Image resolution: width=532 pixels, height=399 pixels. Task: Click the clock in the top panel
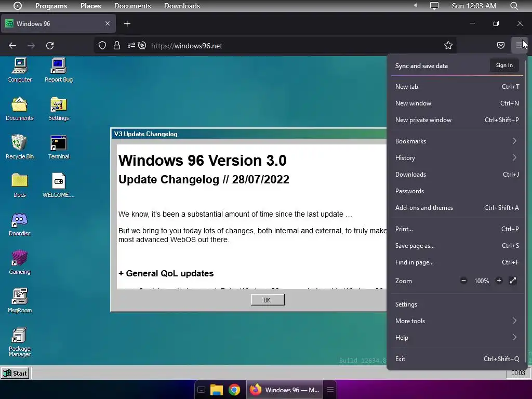pyautogui.click(x=474, y=6)
